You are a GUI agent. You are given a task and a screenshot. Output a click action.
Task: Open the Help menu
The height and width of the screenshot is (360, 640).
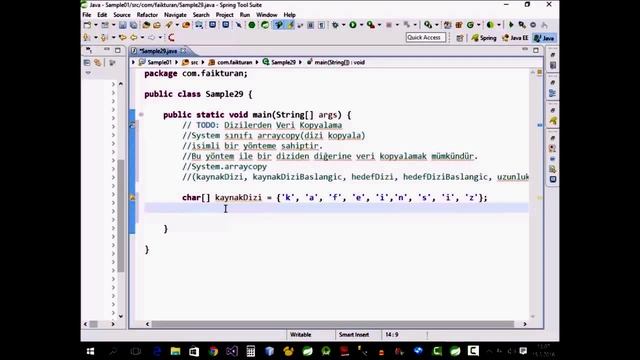pyautogui.click(x=289, y=15)
